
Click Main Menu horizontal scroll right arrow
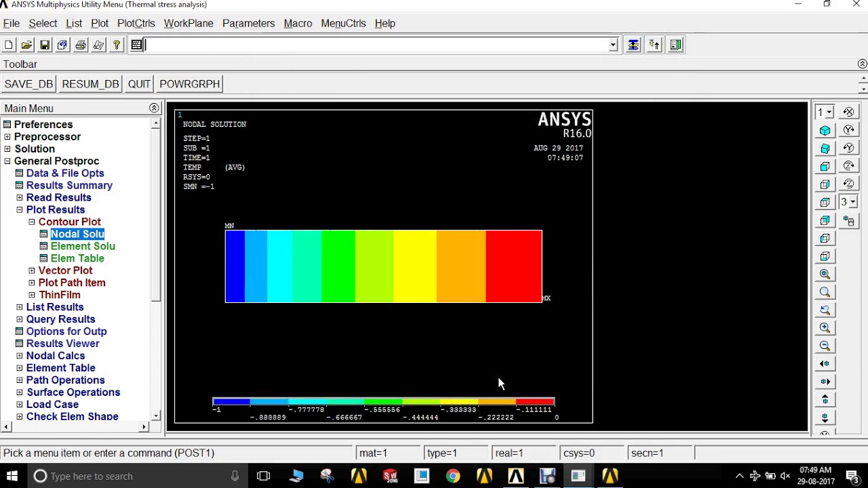144,426
